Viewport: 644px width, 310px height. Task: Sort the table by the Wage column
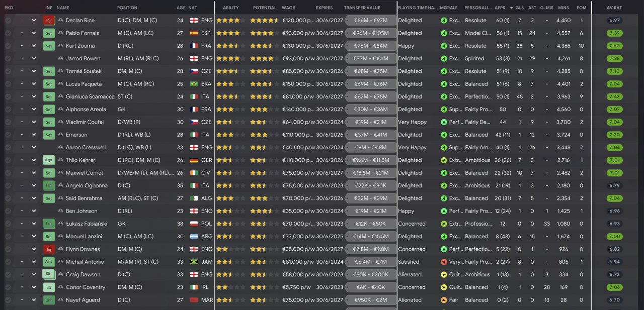coord(288,8)
